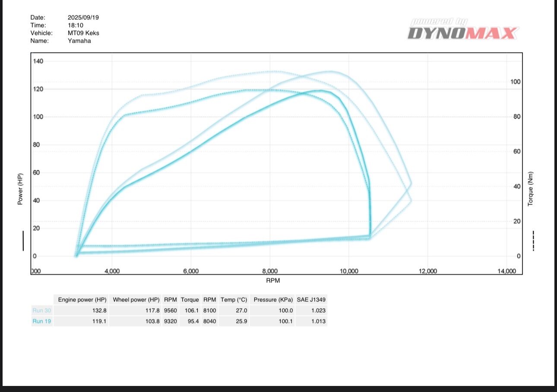The width and height of the screenshot is (557, 392).
Task: Click the vehicle name MT09 Keks
Action: pos(83,33)
